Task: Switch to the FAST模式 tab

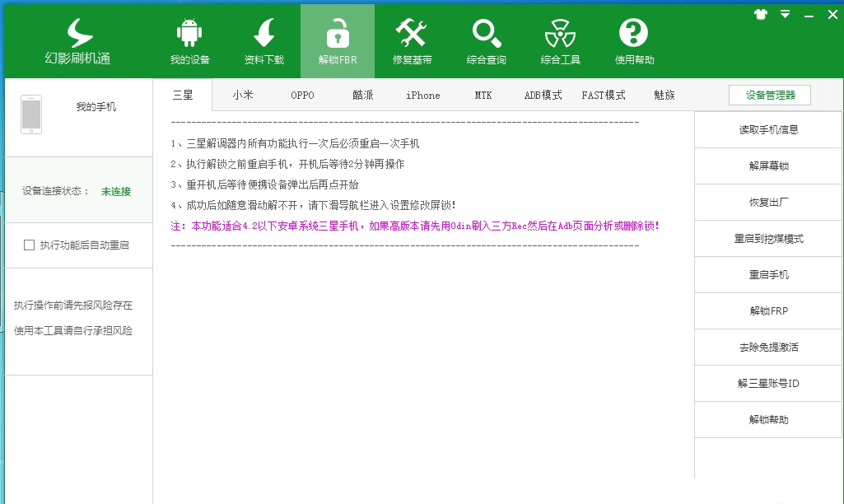Action: pyautogui.click(x=604, y=96)
